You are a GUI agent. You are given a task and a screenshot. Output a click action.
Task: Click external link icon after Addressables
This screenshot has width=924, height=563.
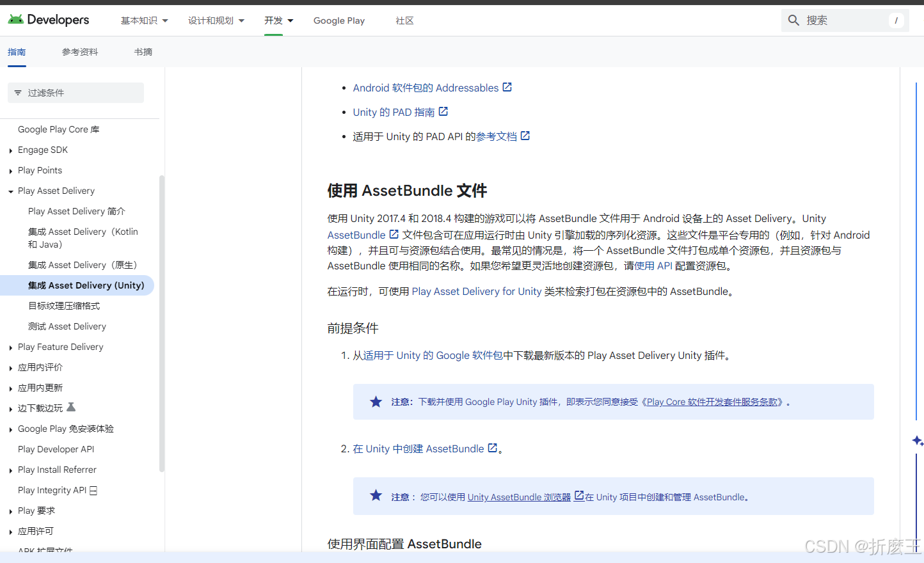[x=507, y=87]
